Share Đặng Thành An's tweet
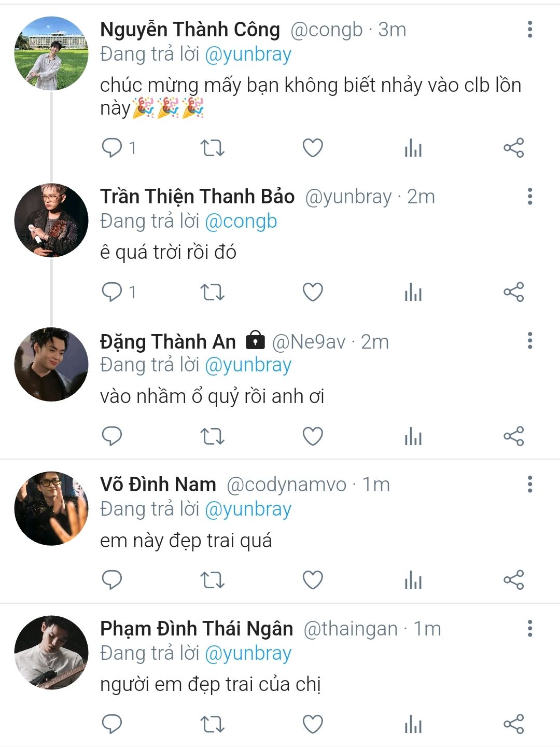This screenshot has width=560, height=747. (x=514, y=437)
